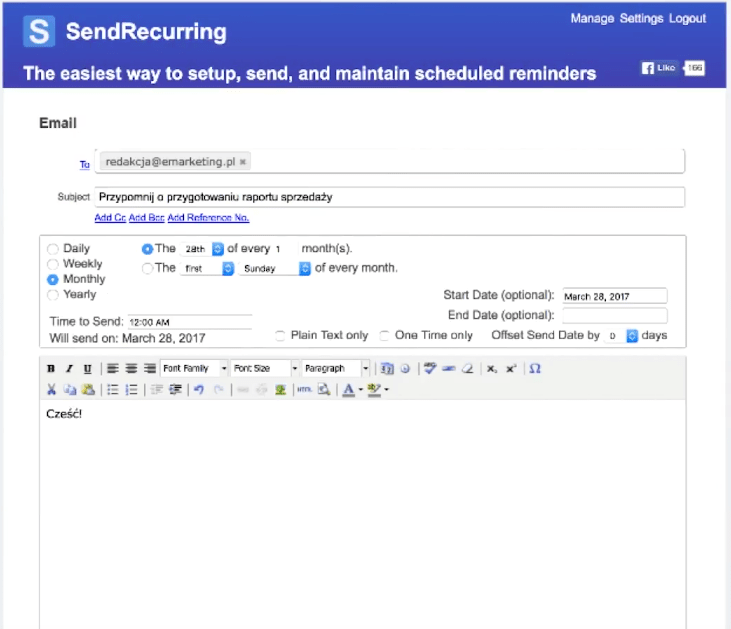Open the day-of-month 28th dropdown
This screenshot has height=629, width=731.
(x=203, y=249)
